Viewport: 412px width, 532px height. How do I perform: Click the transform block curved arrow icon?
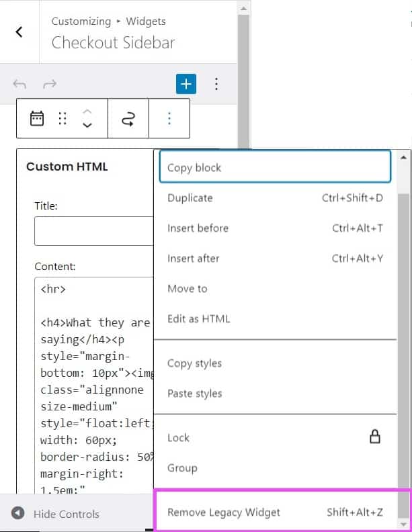pos(128,119)
